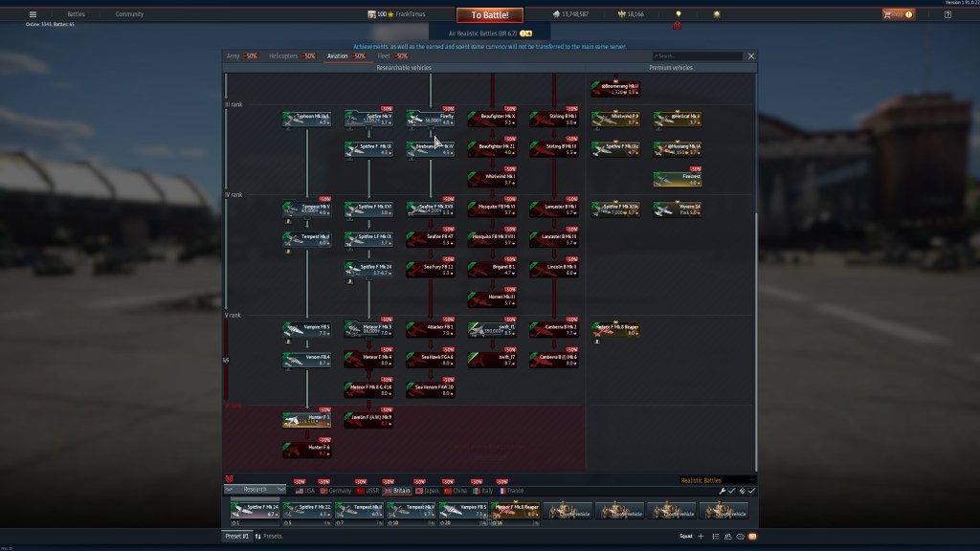Screen dimensions: 980x551
Task: Open the Air Realistic Battles mode selector
Action: click(x=489, y=33)
